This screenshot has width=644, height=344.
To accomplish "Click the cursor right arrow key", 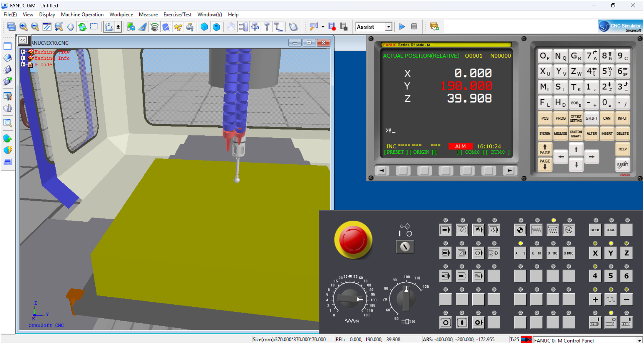I will 592,157.
